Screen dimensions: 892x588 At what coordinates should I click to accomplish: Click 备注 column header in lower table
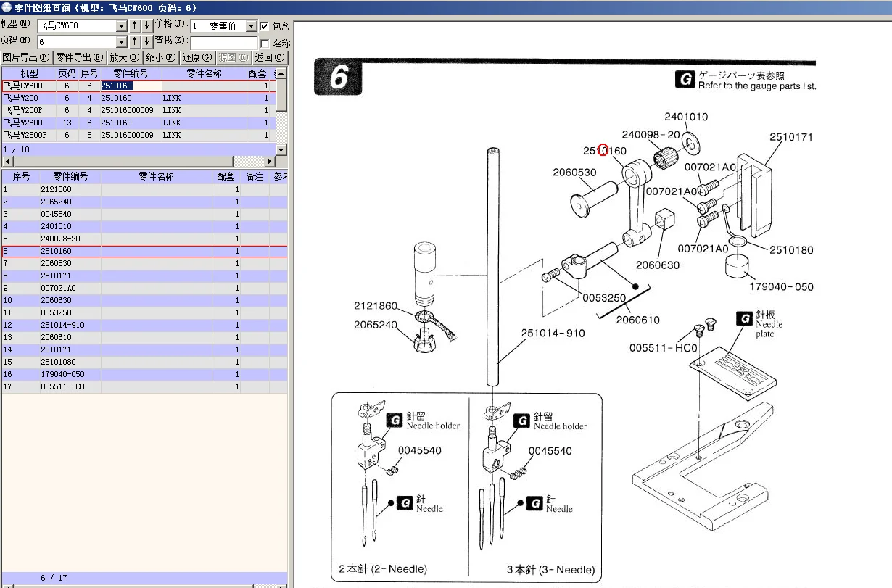pos(255,176)
